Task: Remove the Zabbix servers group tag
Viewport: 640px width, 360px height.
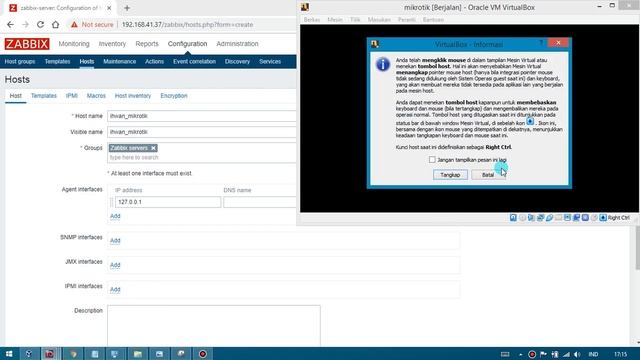Action: coord(153,148)
